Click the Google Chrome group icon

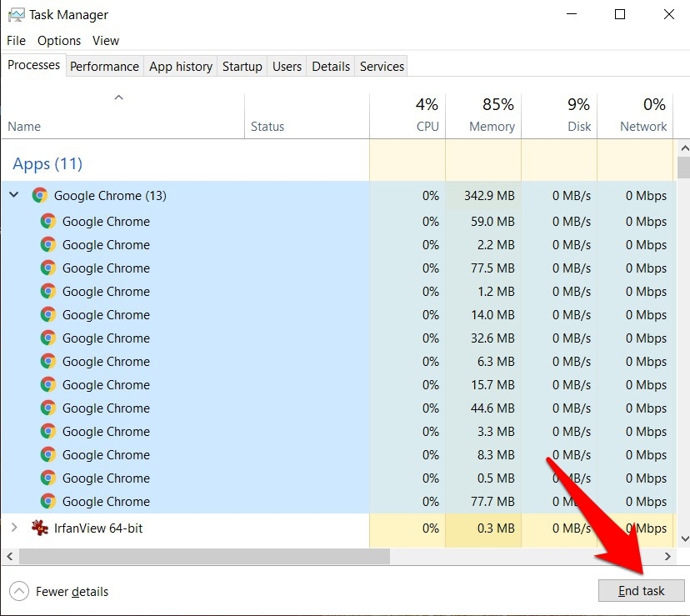click(x=39, y=196)
